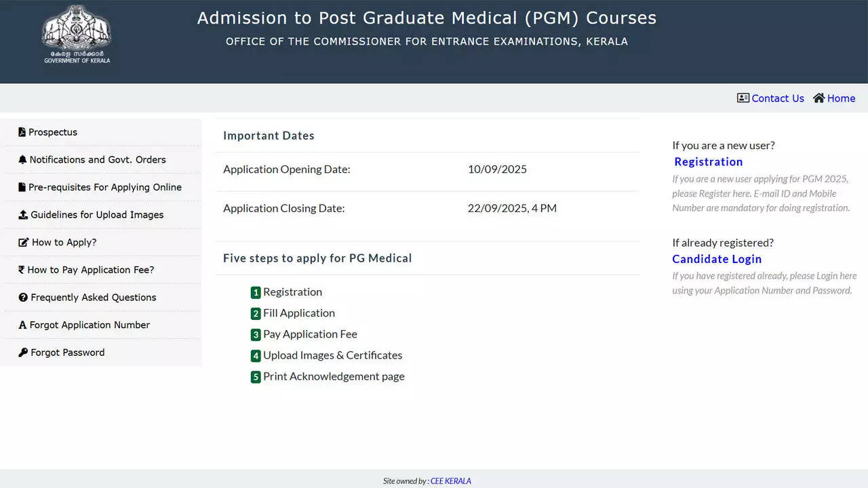Click the bell icon beside Notifications
Image resolution: width=868 pixels, height=488 pixels.
click(22, 160)
